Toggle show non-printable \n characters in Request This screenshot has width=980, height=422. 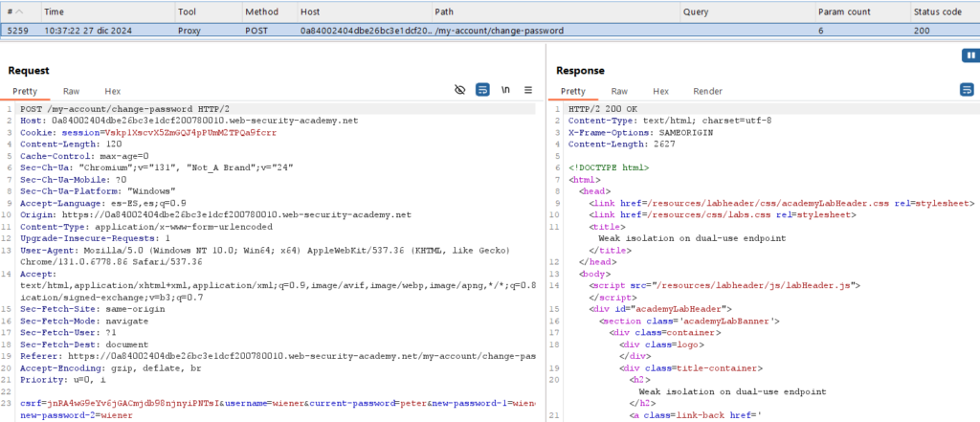point(505,90)
